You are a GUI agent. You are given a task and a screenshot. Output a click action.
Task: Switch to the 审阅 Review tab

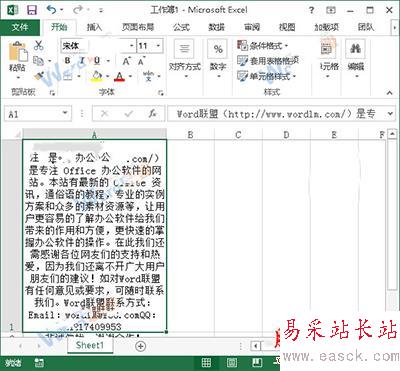pos(252,27)
